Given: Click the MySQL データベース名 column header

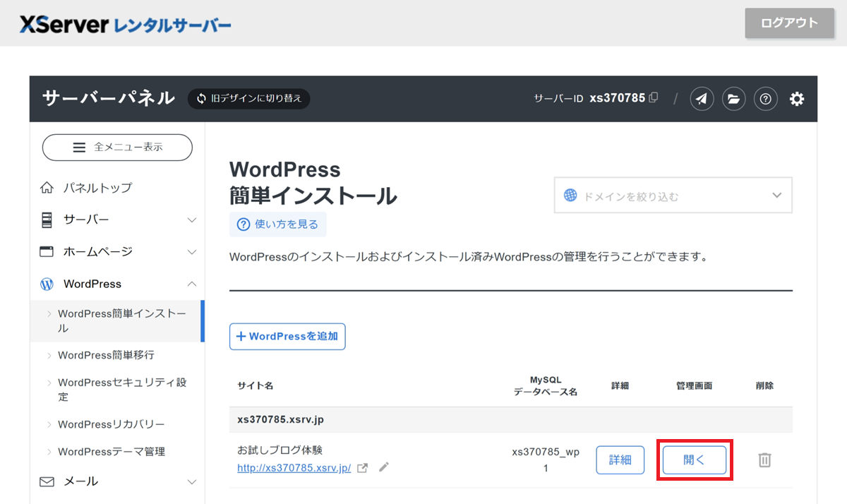Looking at the screenshot, I should coord(546,386).
